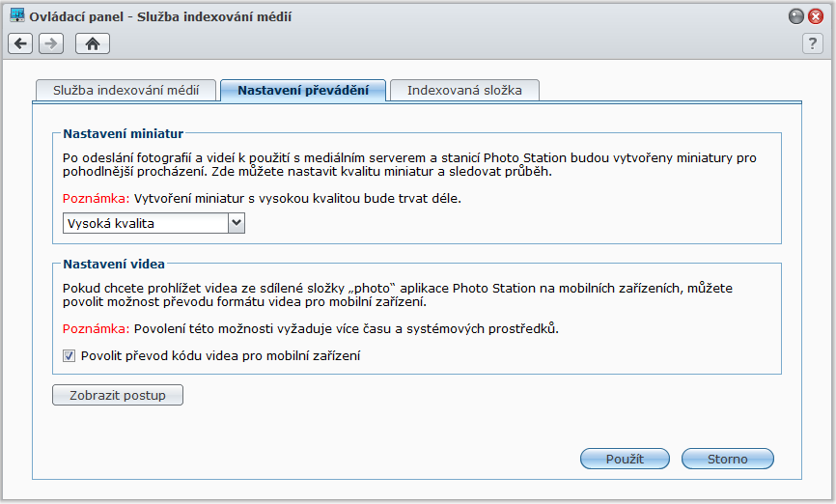836x504 pixels.
Task: Expand the thumbnail quality dropdown arrow
Action: click(237, 223)
